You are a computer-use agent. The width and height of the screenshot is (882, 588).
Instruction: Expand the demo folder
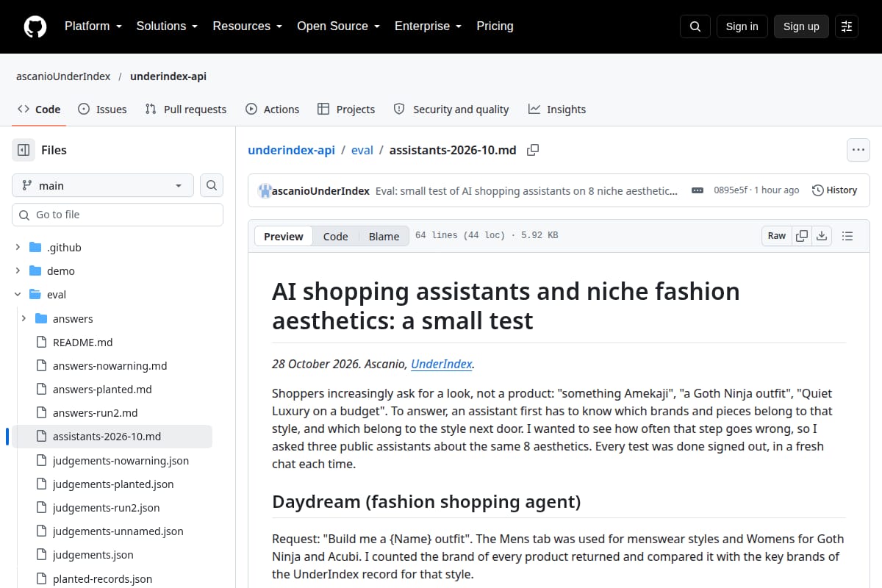point(18,271)
